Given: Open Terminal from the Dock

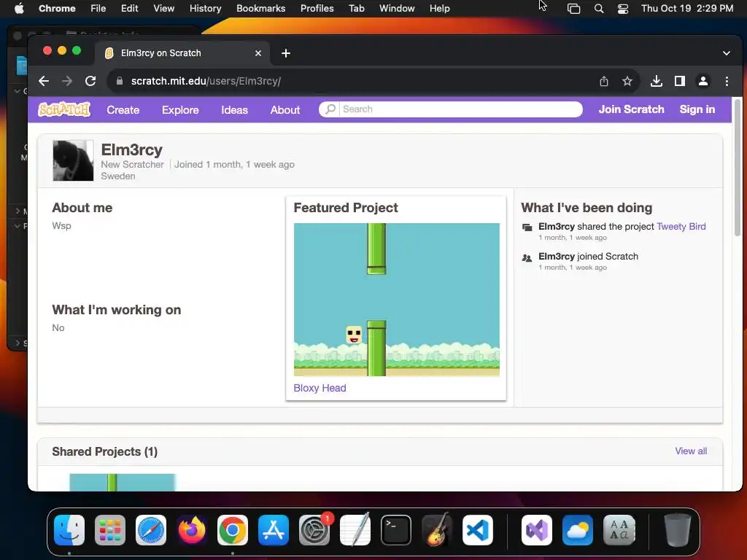Looking at the screenshot, I should pos(396,530).
